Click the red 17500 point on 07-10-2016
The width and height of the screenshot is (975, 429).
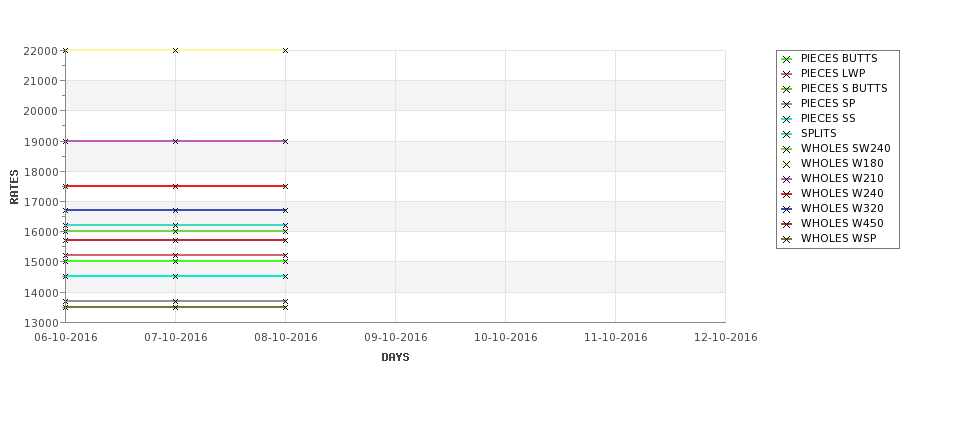pyautogui.click(x=175, y=187)
